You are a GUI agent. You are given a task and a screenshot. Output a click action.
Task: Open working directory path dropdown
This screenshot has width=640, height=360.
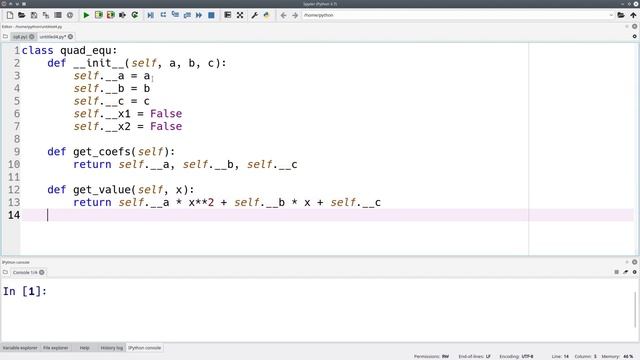click(x=611, y=15)
